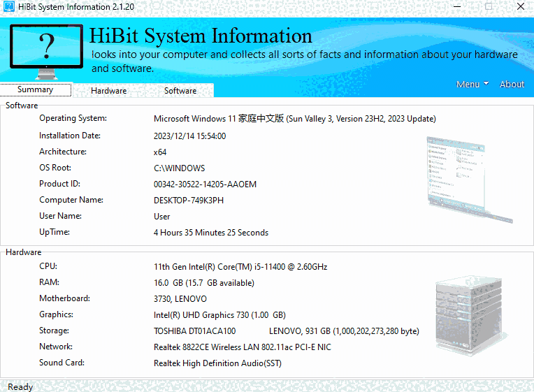Click computer name DESKTOP-749K3PH
Screen dimensions: 534x392
189,201
